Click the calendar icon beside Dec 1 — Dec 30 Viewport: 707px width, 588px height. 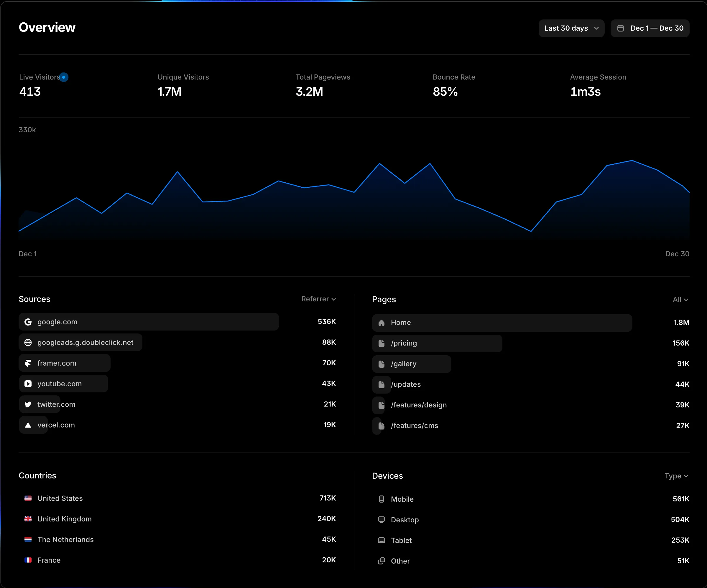pyautogui.click(x=621, y=28)
